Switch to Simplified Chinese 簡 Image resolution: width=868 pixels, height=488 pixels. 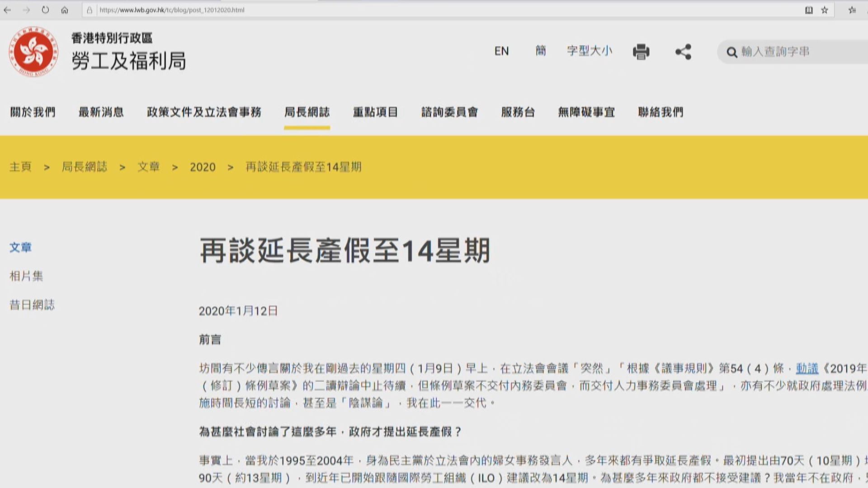[541, 51]
